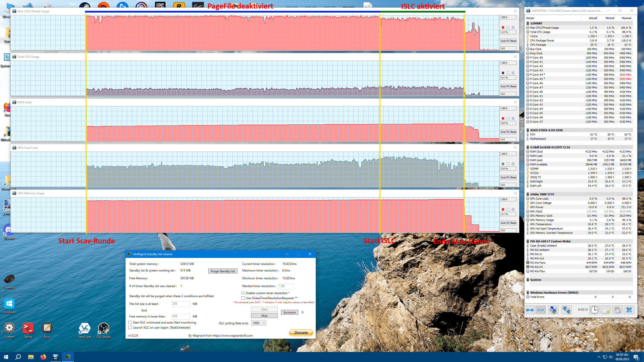This screenshot has width=644, height=362.
Task: Open ISLC polling Rate dropdown
Action: pos(258,323)
